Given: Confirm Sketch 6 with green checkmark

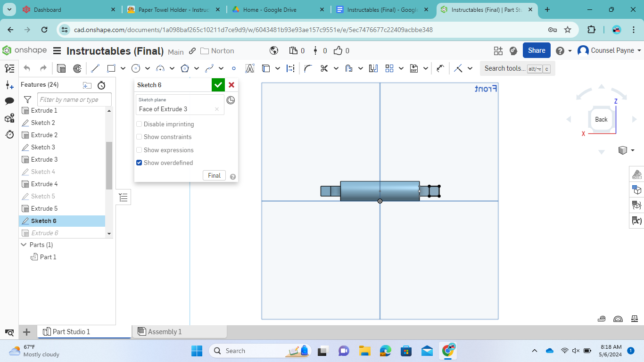Looking at the screenshot, I should (218, 85).
